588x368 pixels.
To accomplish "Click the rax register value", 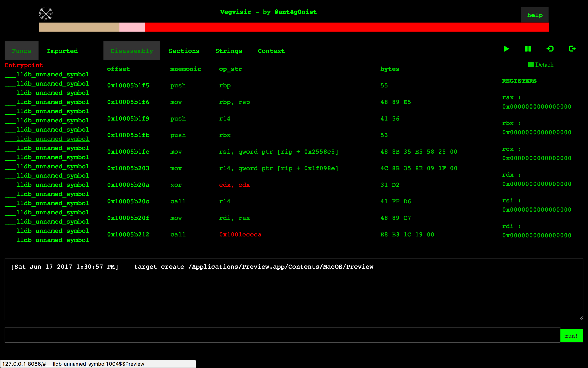I will tap(537, 106).
